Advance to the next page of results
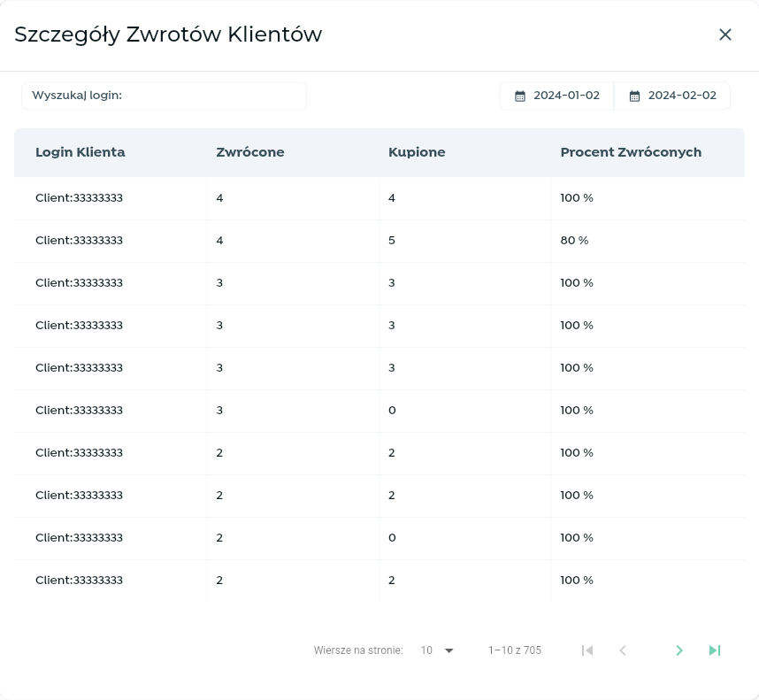The image size is (759, 700). 679,650
